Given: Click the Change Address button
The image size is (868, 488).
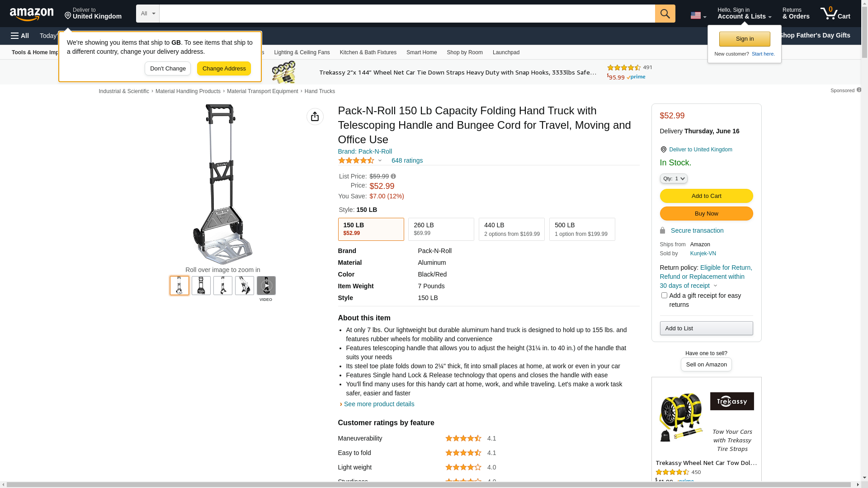Looking at the screenshot, I should (x=224, y=69).
